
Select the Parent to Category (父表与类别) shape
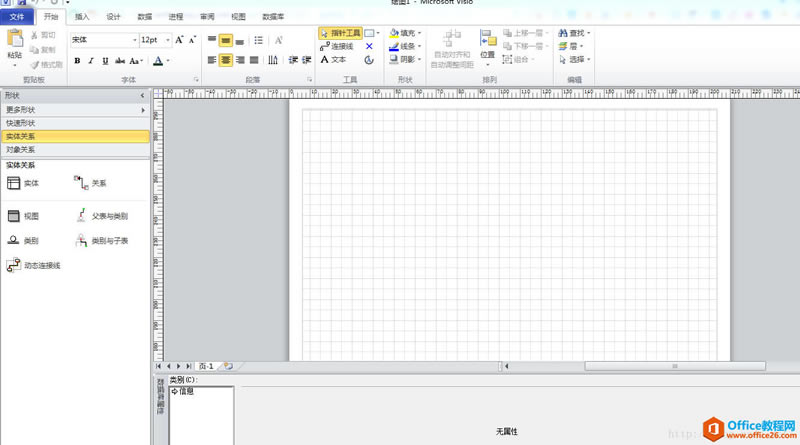pos(102,216)
